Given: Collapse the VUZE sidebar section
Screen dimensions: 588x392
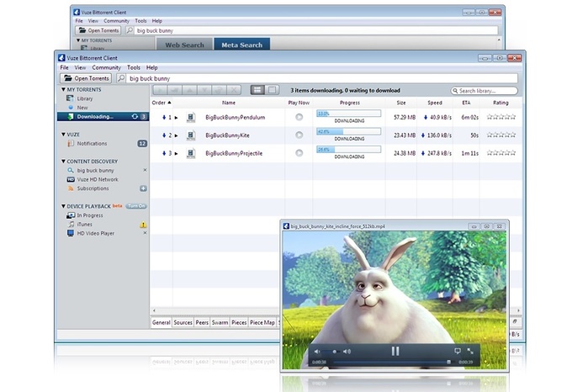Looking at the screenshot, I should click(x=63, y=135).
